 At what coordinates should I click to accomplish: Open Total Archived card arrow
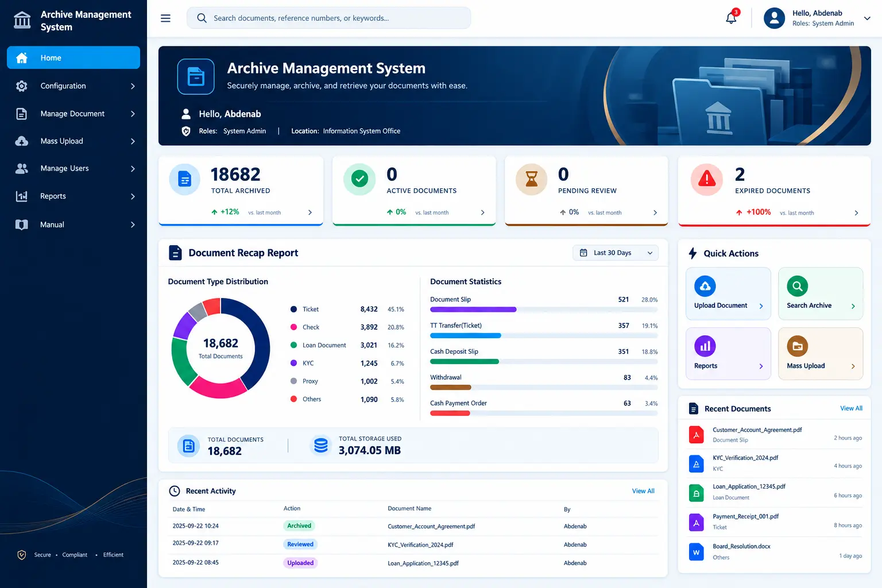click(x=310, y=212)
